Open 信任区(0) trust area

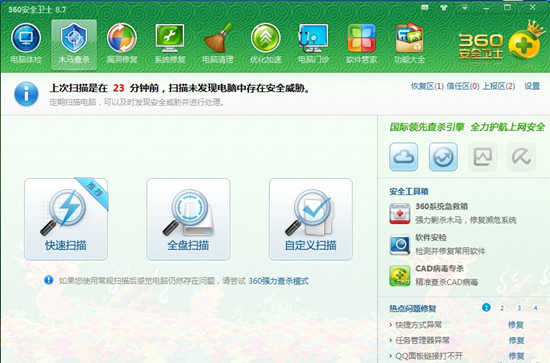463,86
